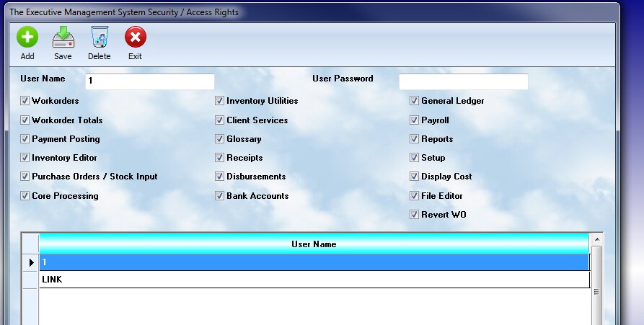Focus the User Password input field
Viewport: 644px width, 325px height.
click(x=463, y=81)
